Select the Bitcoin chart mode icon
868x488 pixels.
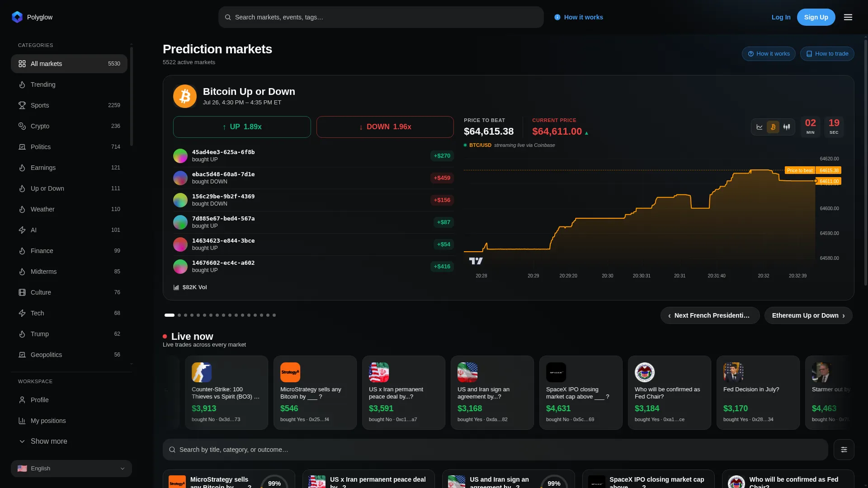click(773, 127)
